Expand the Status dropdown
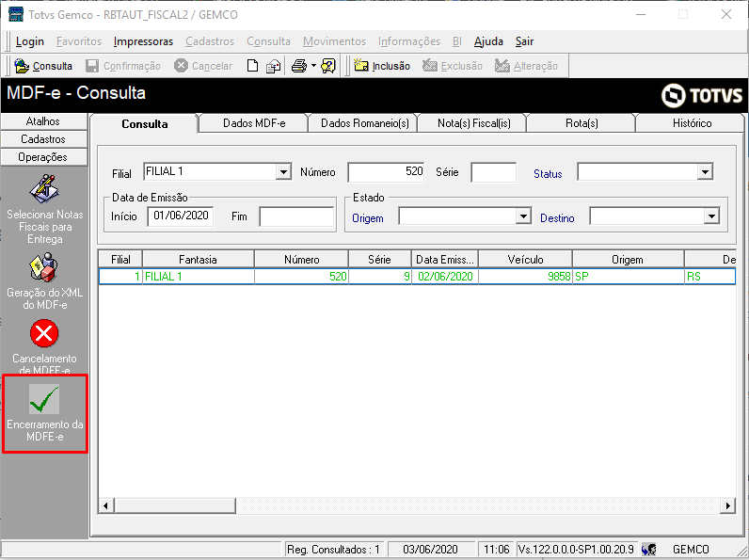 [x=705, y=172]
